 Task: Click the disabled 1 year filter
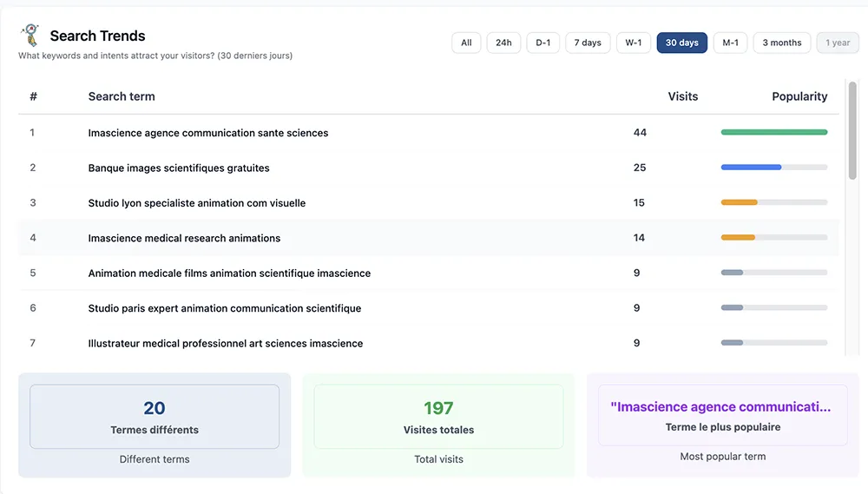(x=838, y=43)
